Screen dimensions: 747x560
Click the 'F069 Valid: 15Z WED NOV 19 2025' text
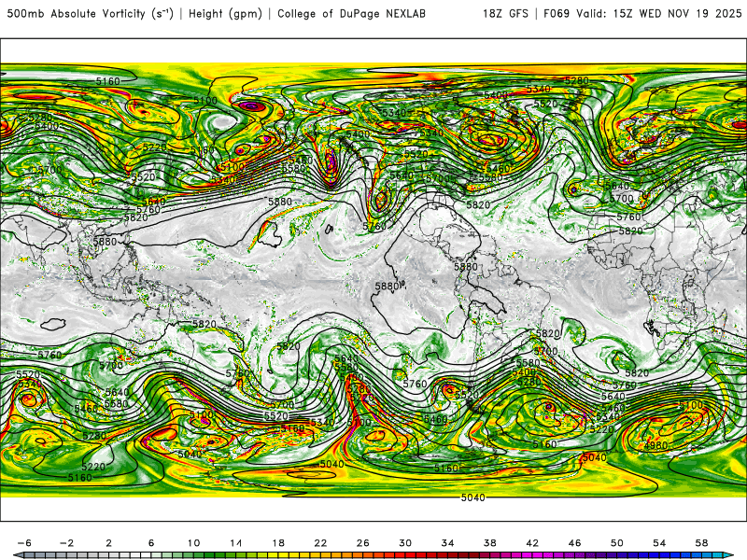(642, 14)
